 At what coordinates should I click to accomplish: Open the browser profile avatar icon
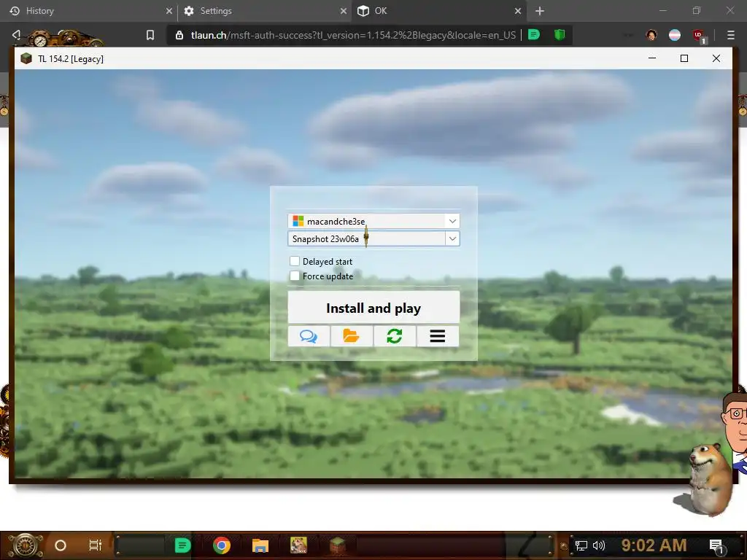[x=651, y=35]
